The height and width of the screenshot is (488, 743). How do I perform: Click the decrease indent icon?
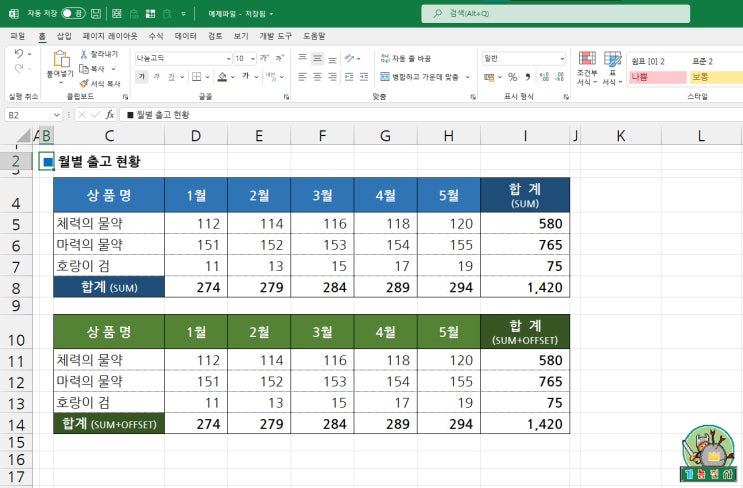click(x=349, y=76)
